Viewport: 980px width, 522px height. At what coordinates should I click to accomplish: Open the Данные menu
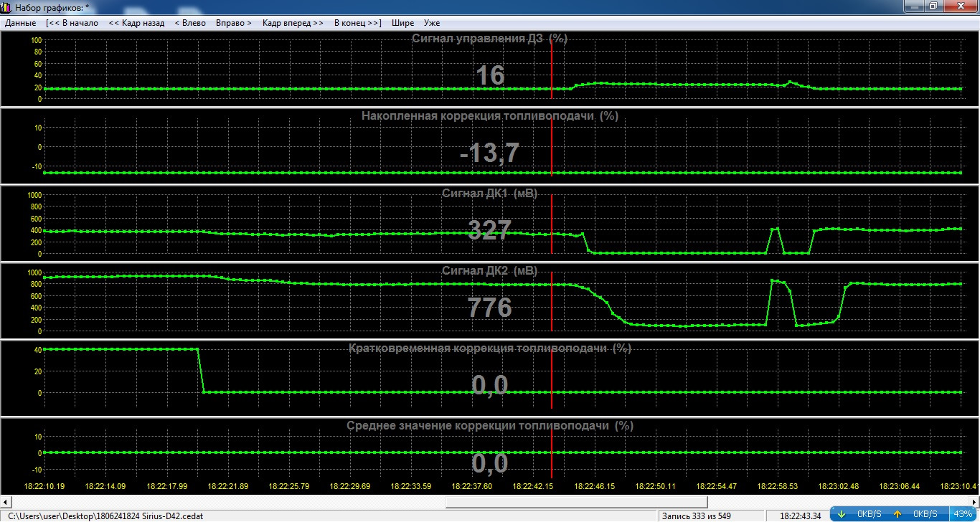(x=20, y=23)
